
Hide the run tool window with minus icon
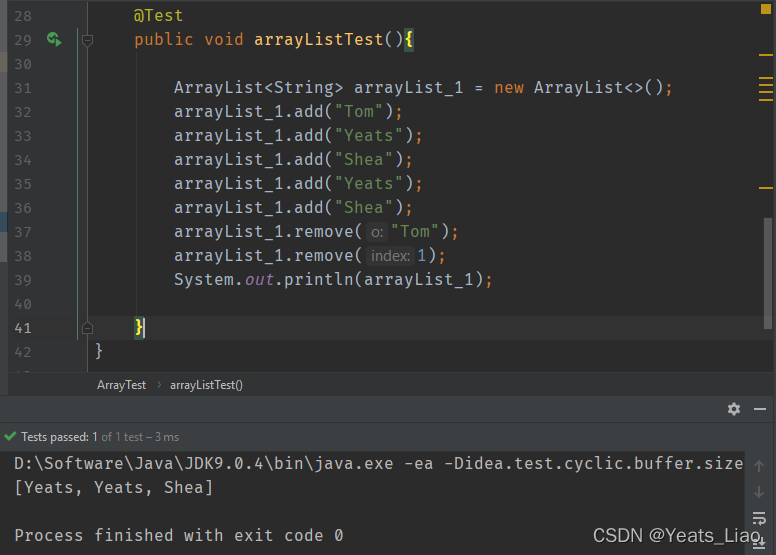tap(760, 409)
